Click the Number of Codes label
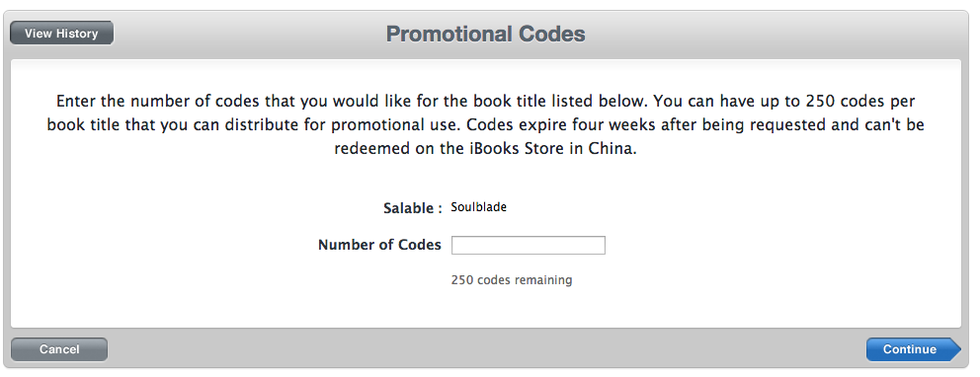 379,245
